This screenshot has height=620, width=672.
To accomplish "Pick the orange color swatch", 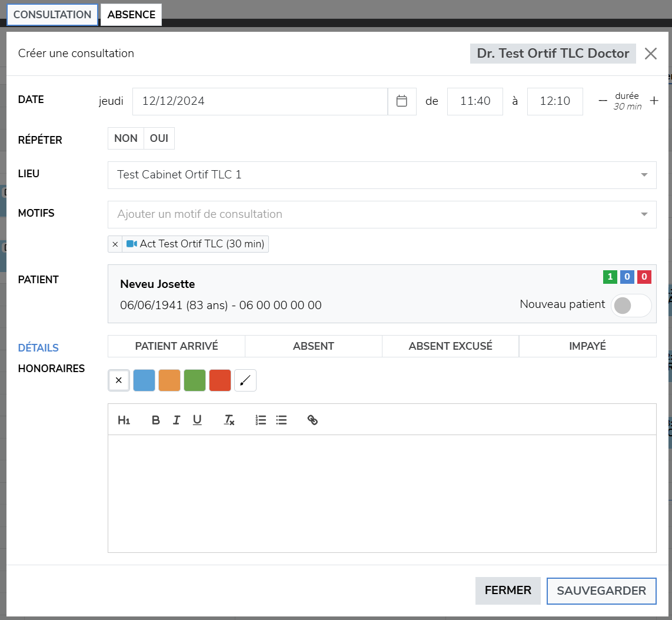I will (x=169, y=380).
